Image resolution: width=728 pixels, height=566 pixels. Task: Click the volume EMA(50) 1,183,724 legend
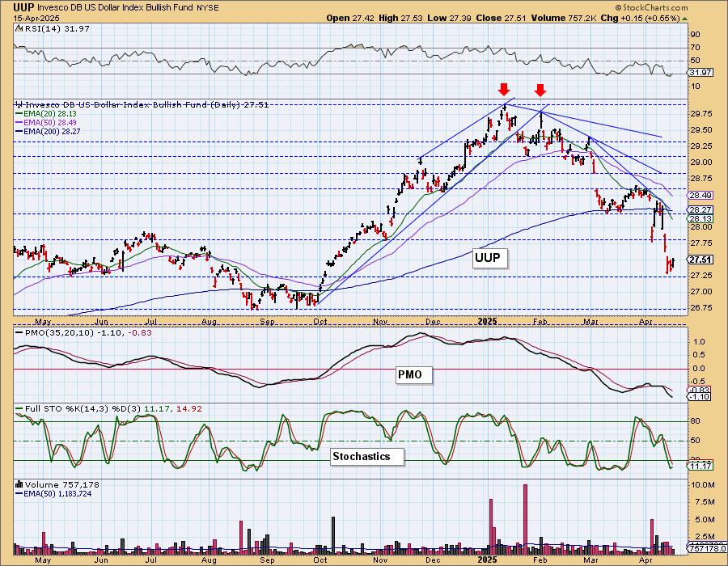click(x=53, y=493)
